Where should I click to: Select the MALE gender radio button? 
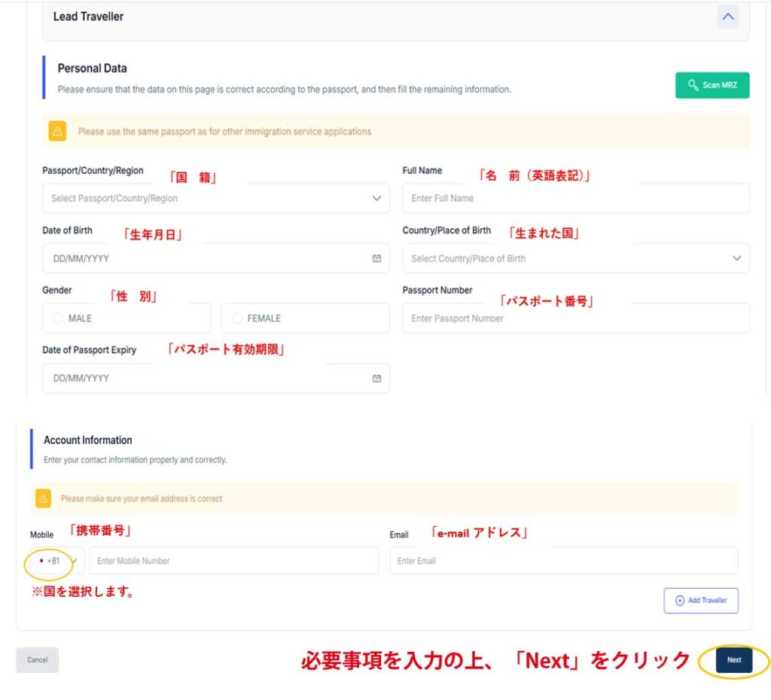pyautogui.click(x=59, y=318)
